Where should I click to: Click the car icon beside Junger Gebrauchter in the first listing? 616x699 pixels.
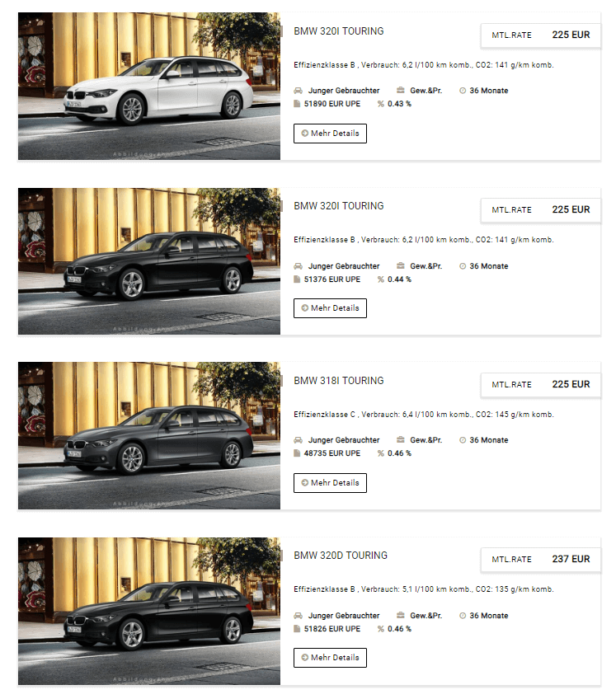tap(298, 91)
